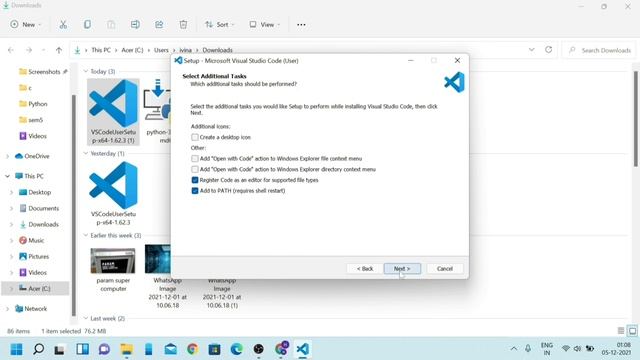
Task: Click This PC in the address breadcrumb
Action: coord(101,50)
